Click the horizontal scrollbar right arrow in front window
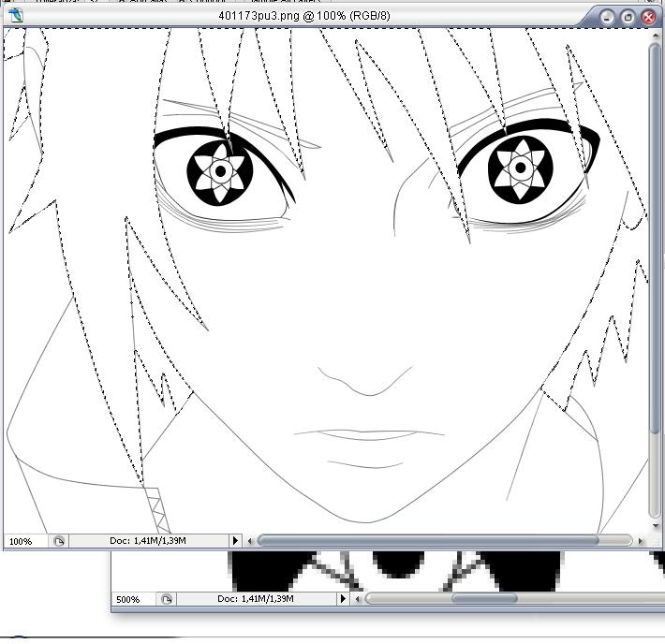The width and height of the screenshot is (665, 644). point(642,541)
